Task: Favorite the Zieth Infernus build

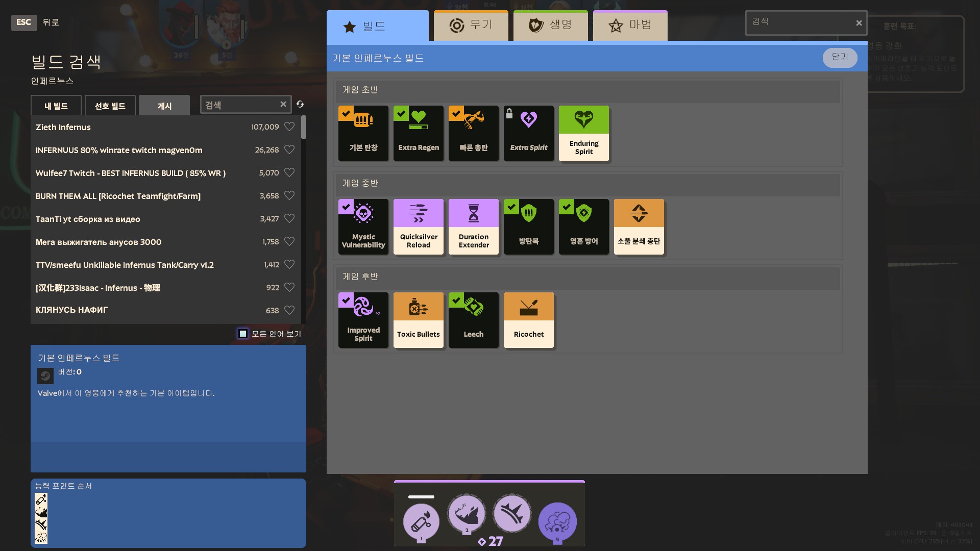Action: click(289, 127)
